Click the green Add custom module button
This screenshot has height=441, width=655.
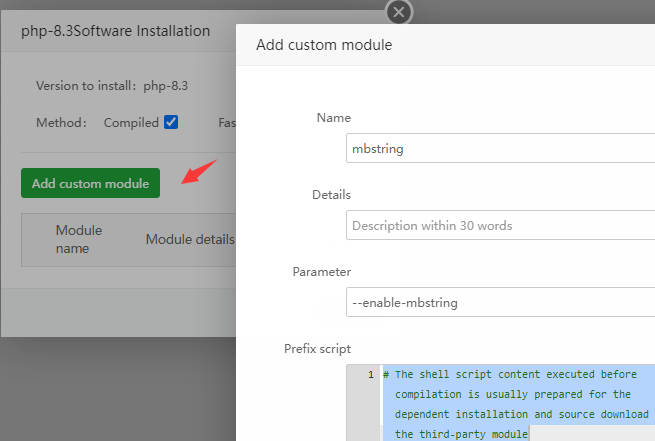(x=90, y=183)
